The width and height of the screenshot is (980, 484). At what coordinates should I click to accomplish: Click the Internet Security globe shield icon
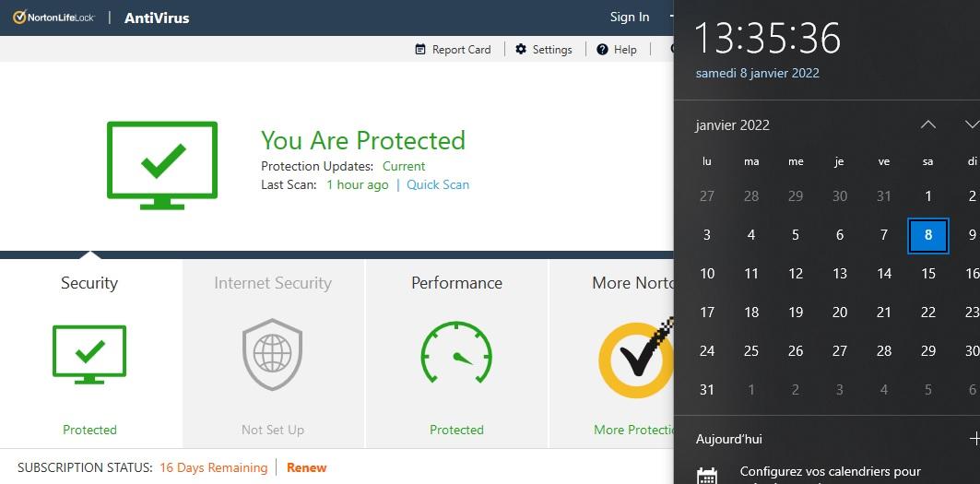click(x=273, y=355)
